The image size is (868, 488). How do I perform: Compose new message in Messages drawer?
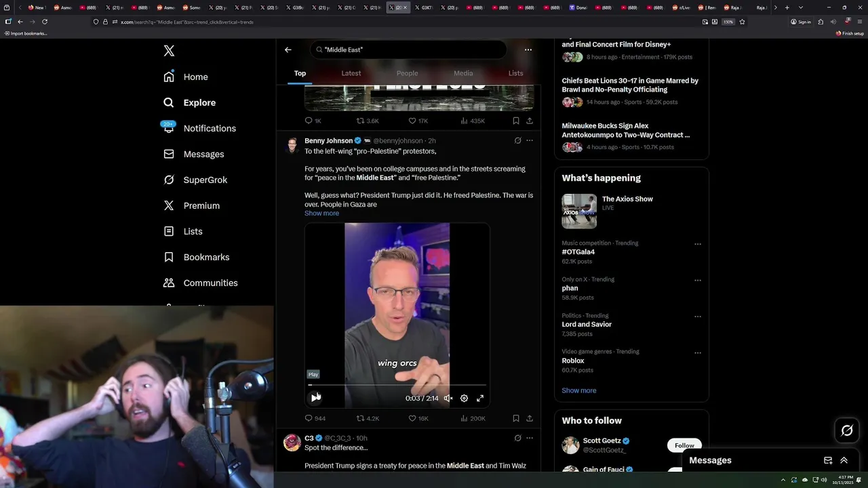coord(828,460)
